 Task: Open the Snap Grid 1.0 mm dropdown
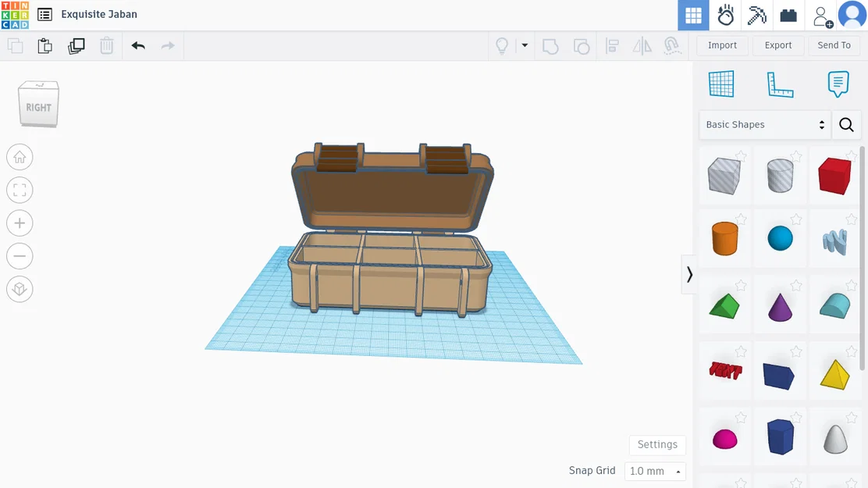[x=655, y=471]
